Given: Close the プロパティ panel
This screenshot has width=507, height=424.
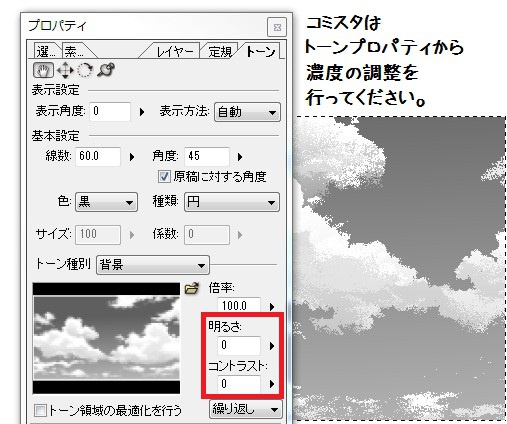Looking at the screenshot, I should 277,27.
